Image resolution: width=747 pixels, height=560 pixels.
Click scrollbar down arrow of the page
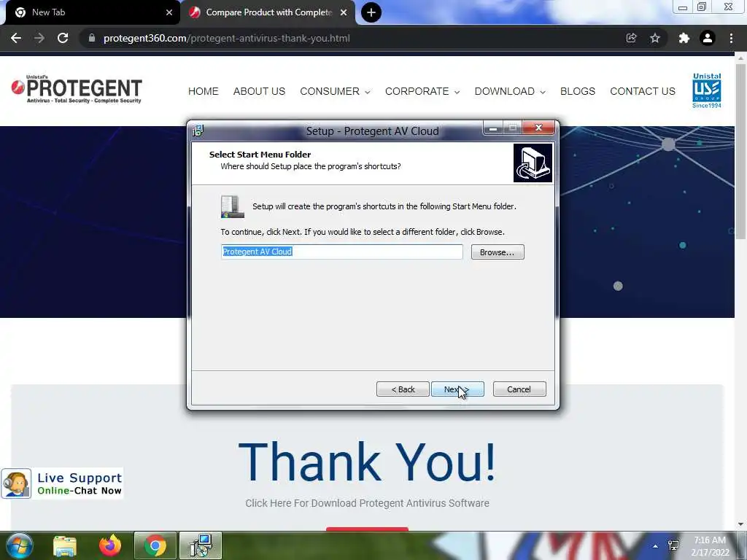tap(741, 524)
